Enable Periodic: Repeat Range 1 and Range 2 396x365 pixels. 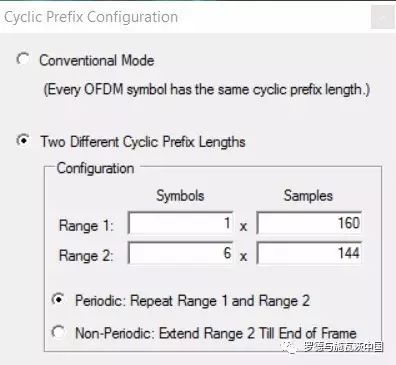click(x=58, y=299)
